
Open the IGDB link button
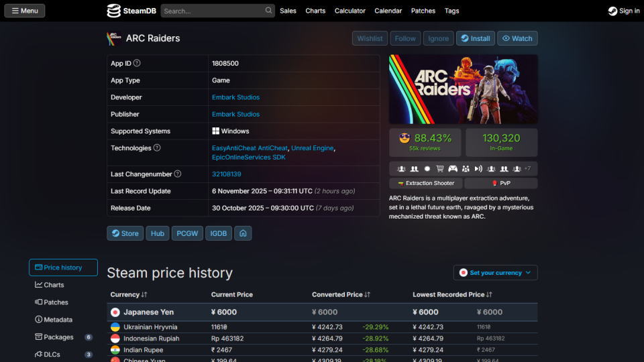(x=219, y=233)
